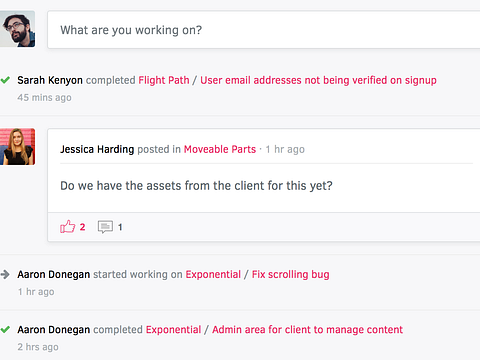Open the Flight Path project link
Image resolution: width=480 pixels, height=360 pixels.
click(x=164, y=80)
